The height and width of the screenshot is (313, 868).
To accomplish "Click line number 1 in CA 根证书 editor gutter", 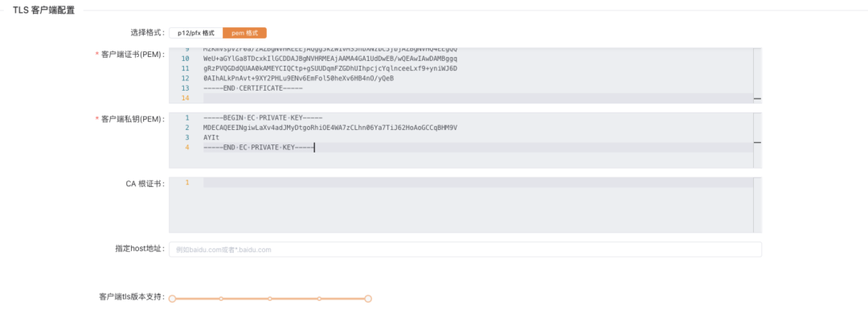I will click(x=187, y=182).
